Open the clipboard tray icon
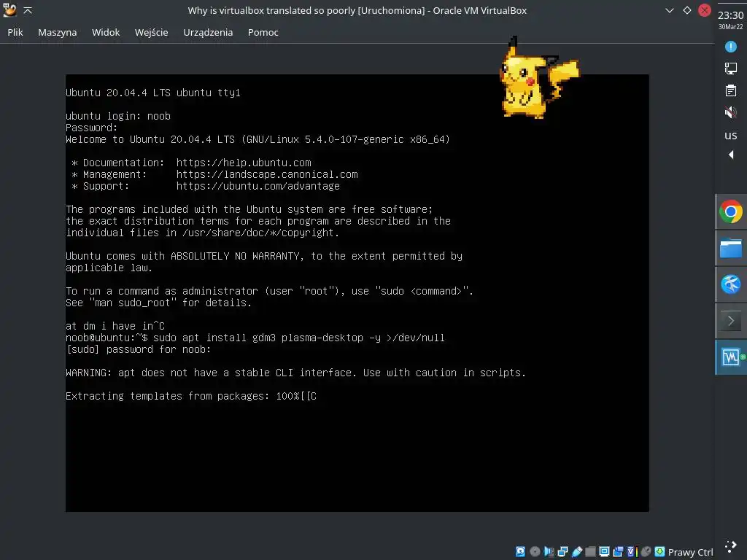This screenshot has width=747, height=560. pos(730,90)
